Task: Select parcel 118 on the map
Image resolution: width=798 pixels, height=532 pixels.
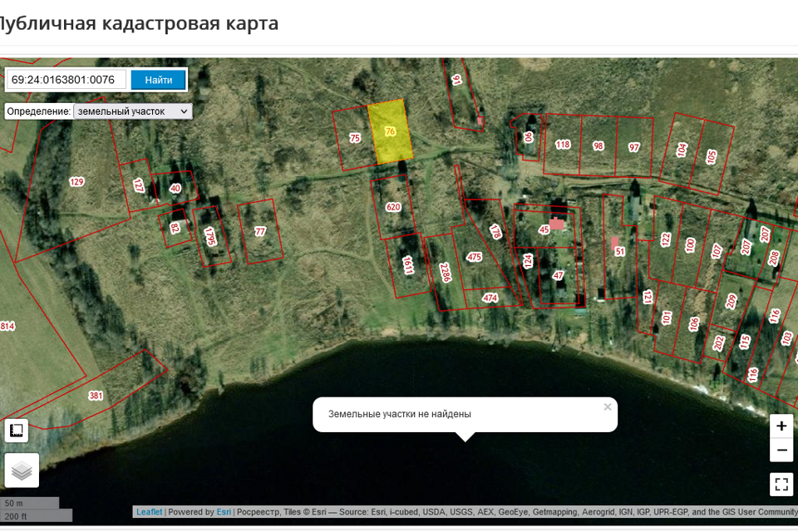Action: tap(563, 145)
